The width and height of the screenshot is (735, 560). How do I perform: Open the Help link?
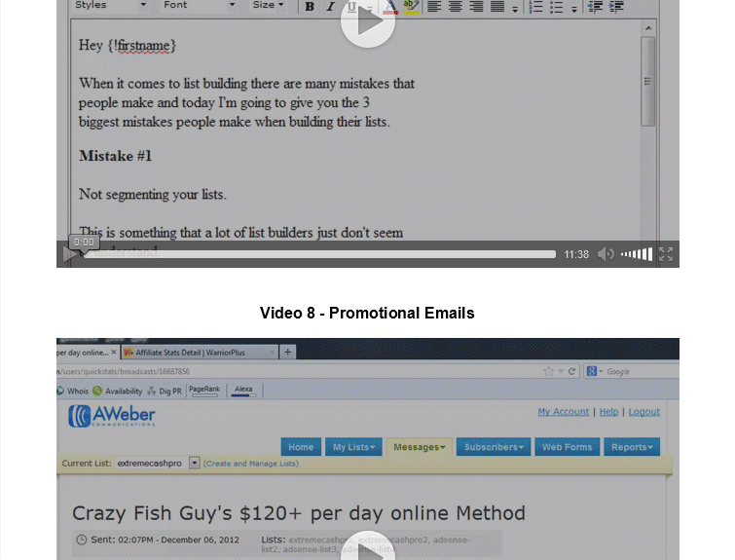(x=608, y=411)
